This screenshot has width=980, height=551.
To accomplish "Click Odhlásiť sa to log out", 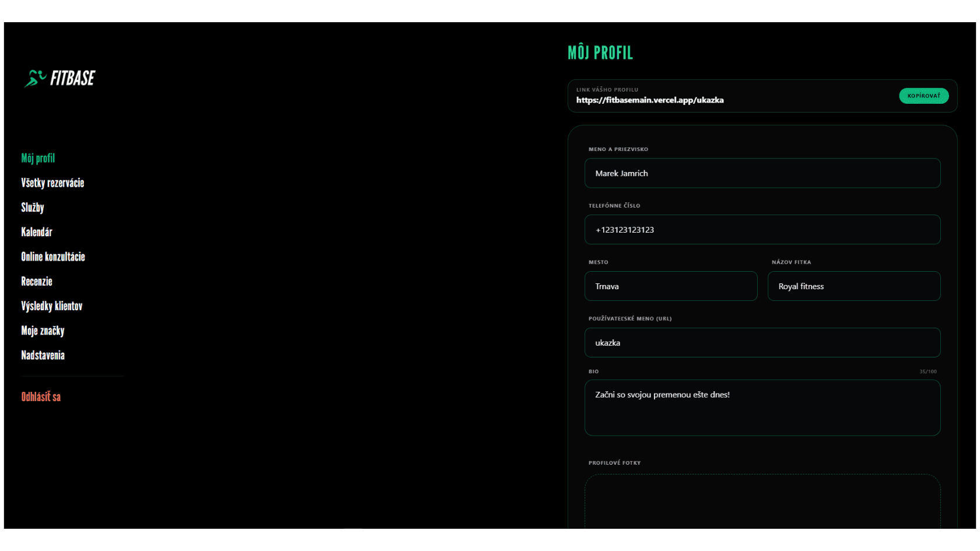I will (40, 396).
